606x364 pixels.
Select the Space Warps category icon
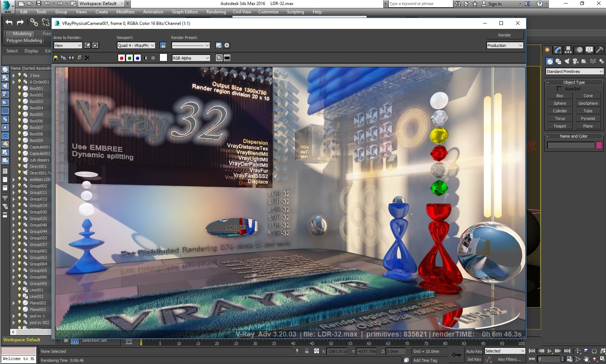[593, 61]
